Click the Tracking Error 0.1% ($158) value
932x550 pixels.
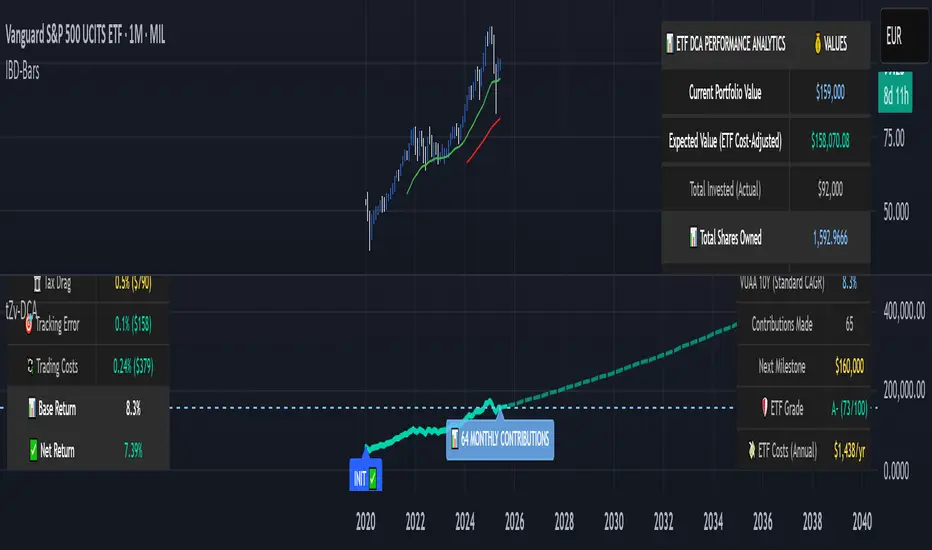click(133, 324)
